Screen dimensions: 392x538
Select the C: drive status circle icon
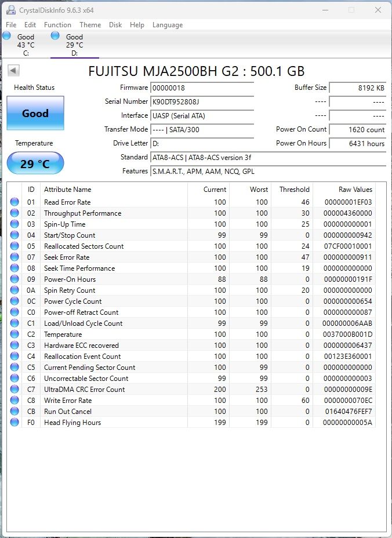click(x=6, y=35)
